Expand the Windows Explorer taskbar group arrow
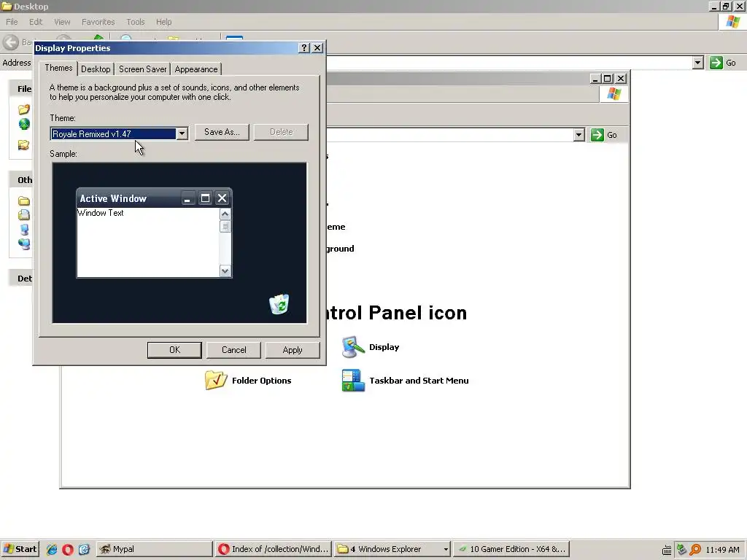This screenshot has width=747, height=560. [446, 550]
